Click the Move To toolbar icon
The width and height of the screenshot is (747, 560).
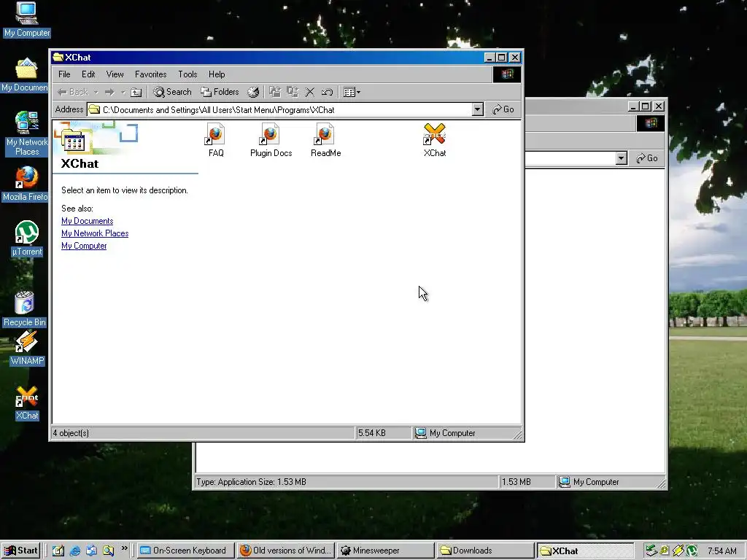[275, 92]
